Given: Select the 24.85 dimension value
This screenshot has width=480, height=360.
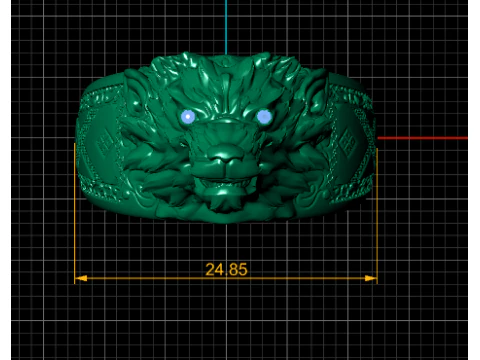Looking at the screenshot, I should click(x=226, y=269).
